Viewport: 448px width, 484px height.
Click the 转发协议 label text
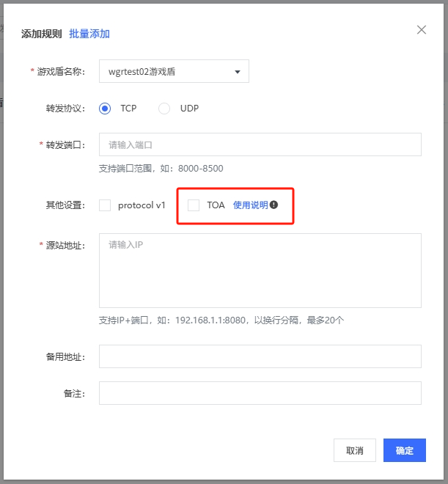pyautogui.click(x=65, y=109)
